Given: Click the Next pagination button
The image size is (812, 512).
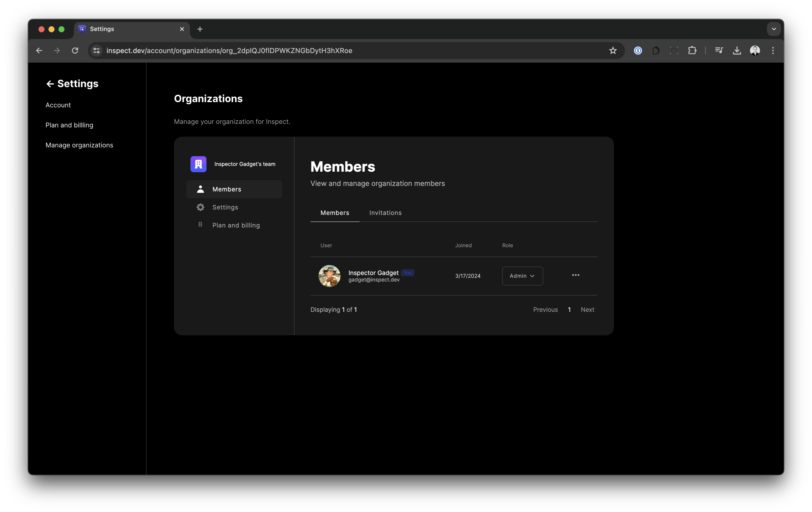Looking at the screenshot, I should [587, 310].
